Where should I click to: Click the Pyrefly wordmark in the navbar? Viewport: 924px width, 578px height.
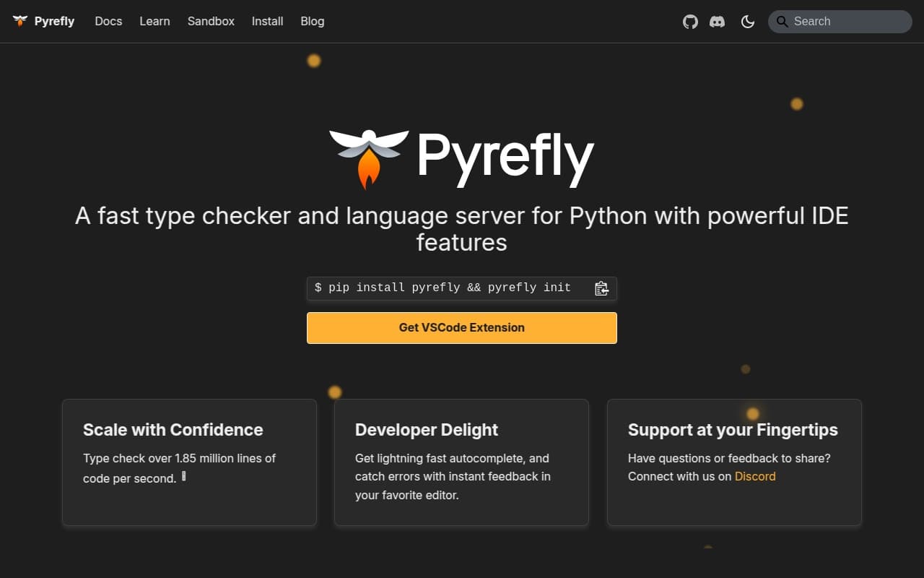point(53,21)
